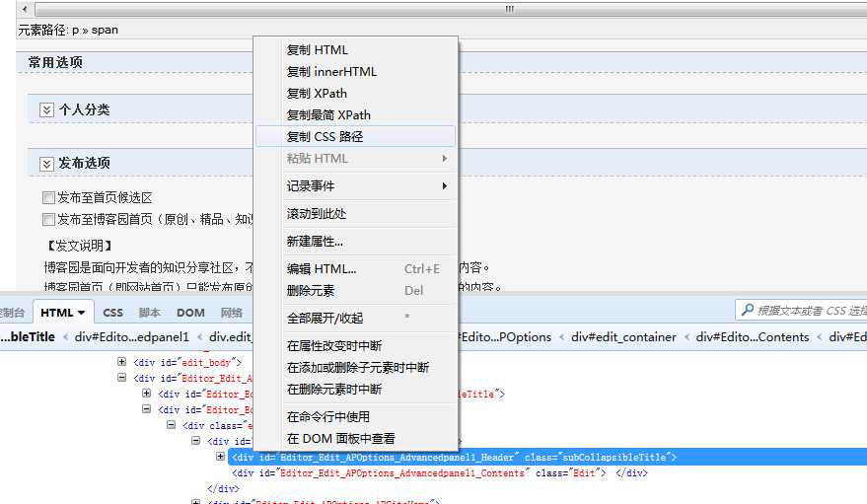
Task: Click div#edit_container breadcrumb
Action: 623,337
